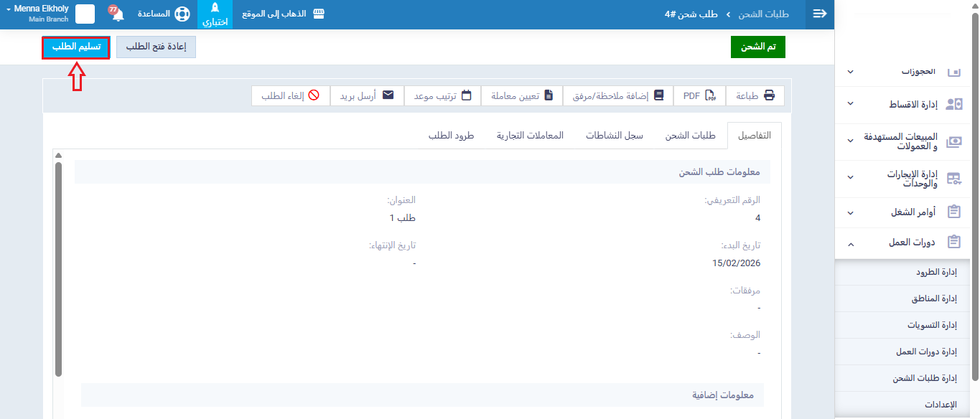980x419 pixels.
Task: Click the trial rocket icon
Action: 215,9
